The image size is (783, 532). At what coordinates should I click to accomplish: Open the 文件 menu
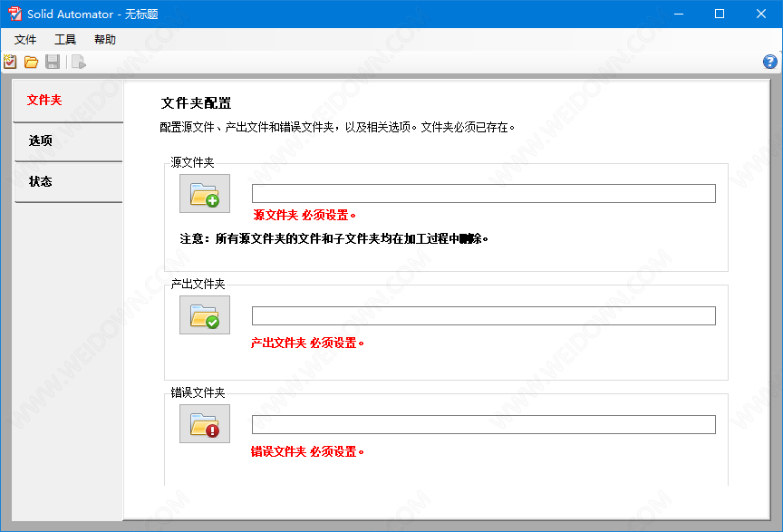[x=25, y=40]
